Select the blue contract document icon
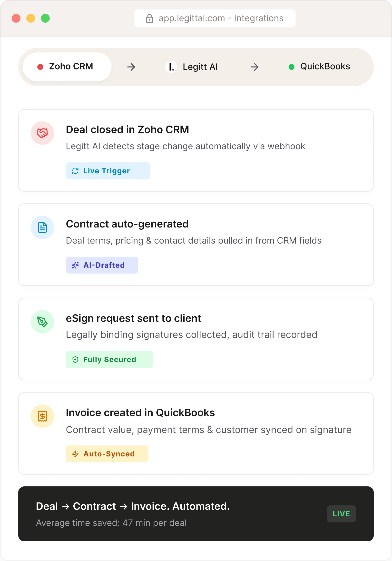The width and height of the screenshot is (392, 561). point(42,227)
